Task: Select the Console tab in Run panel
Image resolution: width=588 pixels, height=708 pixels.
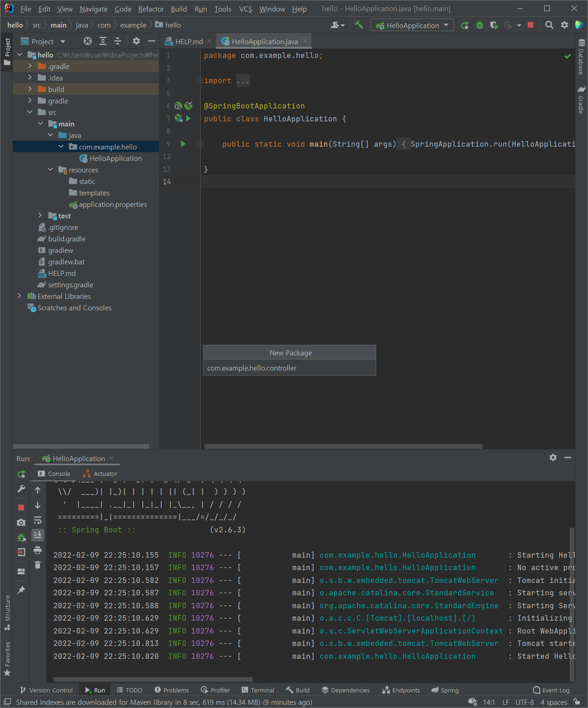Action: pos(54,474)
